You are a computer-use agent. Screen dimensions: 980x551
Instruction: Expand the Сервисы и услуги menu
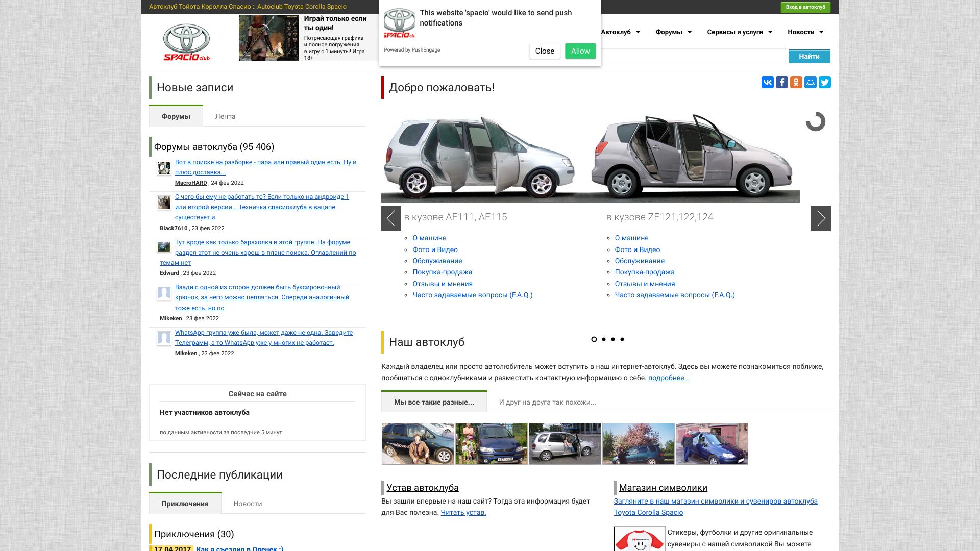click(740, 32)
